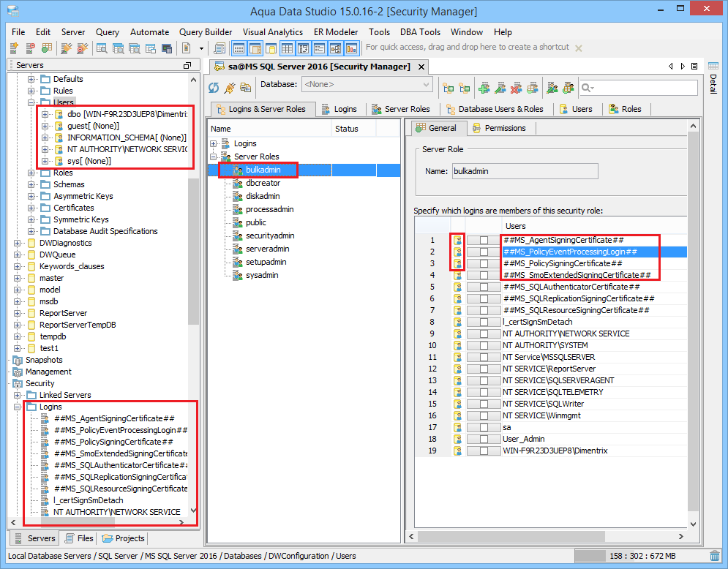Viewport: 728px width, 569px height.
Task: Open the dark terminal-style window icon in main toolbar
Action: [x=167, y=48]
